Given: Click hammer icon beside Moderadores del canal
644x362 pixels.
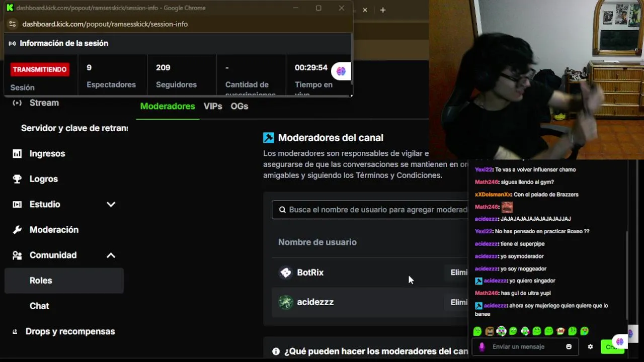Looking at the screenshot, I should (269, 138).
